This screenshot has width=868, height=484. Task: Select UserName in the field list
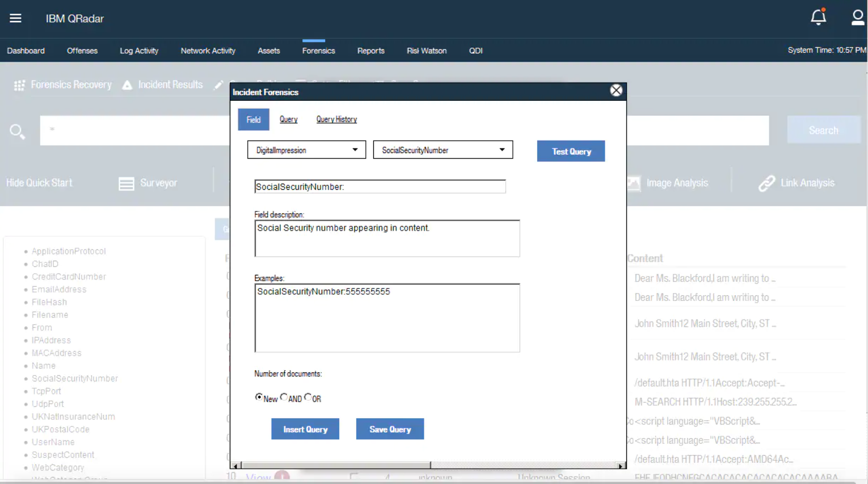(53, 442)
